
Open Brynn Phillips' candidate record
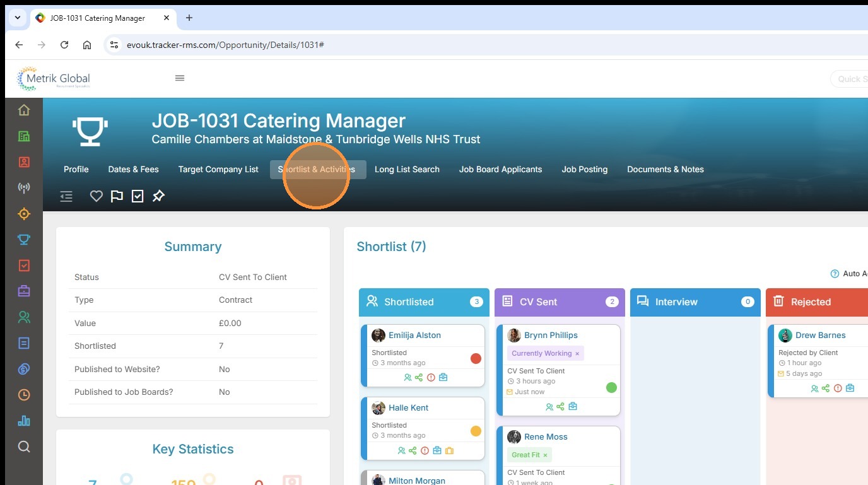[x=551, y=336]
